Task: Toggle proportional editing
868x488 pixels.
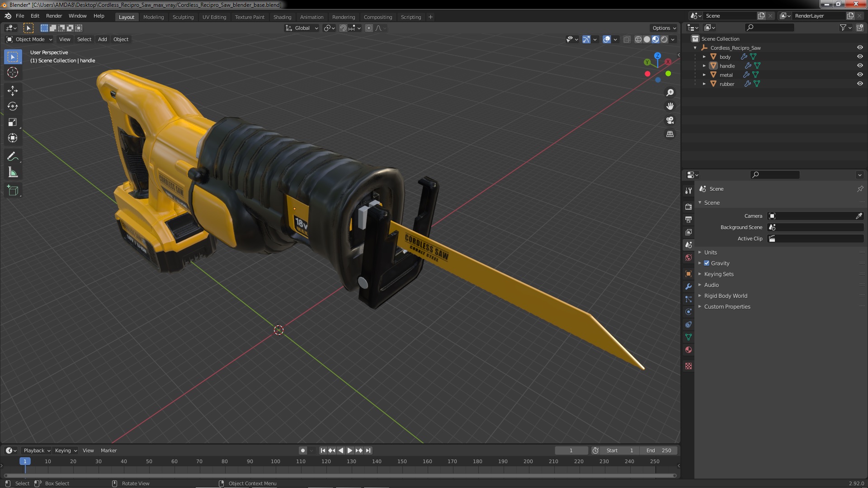Action: pyautogui.click(x=369, y=28)
